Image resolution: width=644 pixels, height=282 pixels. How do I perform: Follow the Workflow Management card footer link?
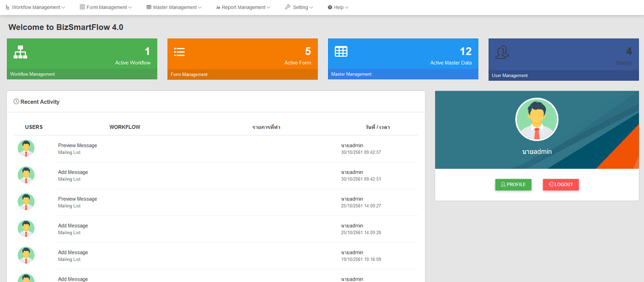click(32, 74)
